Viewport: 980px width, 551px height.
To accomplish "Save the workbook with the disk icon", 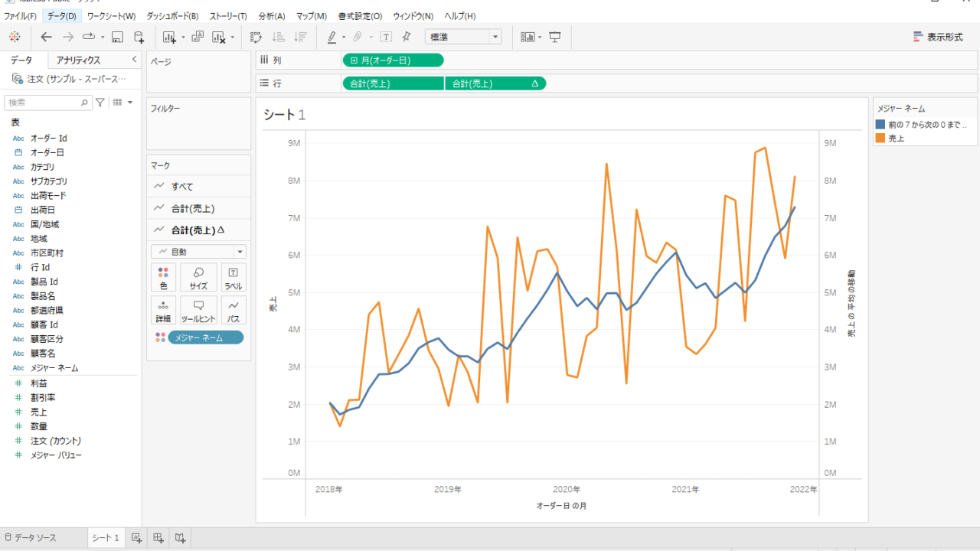I will click(117, 37).
